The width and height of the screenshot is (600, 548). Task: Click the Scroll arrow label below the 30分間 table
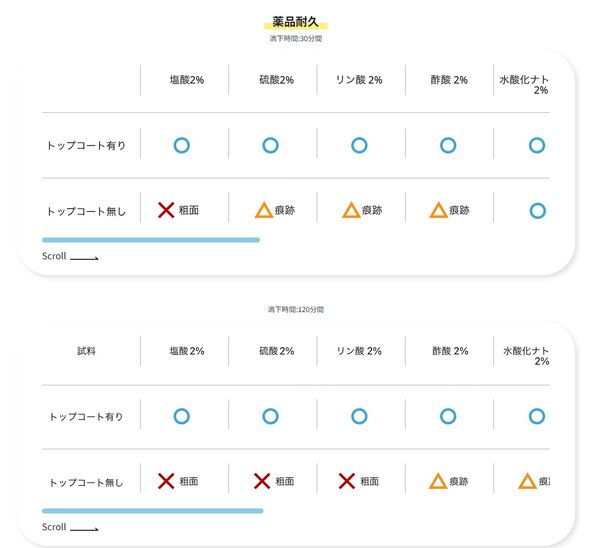tap(70, 256)
